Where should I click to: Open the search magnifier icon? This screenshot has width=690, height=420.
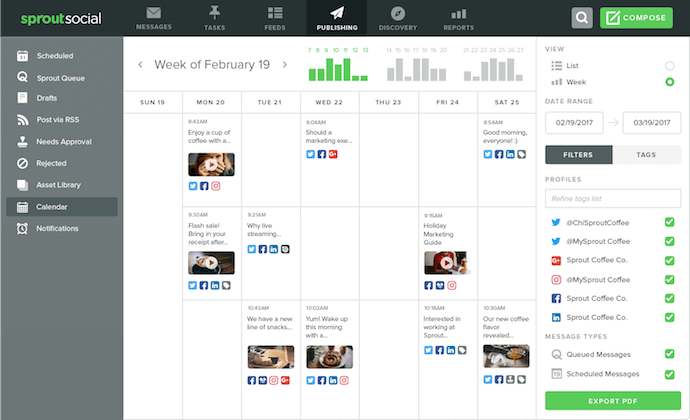582,17
